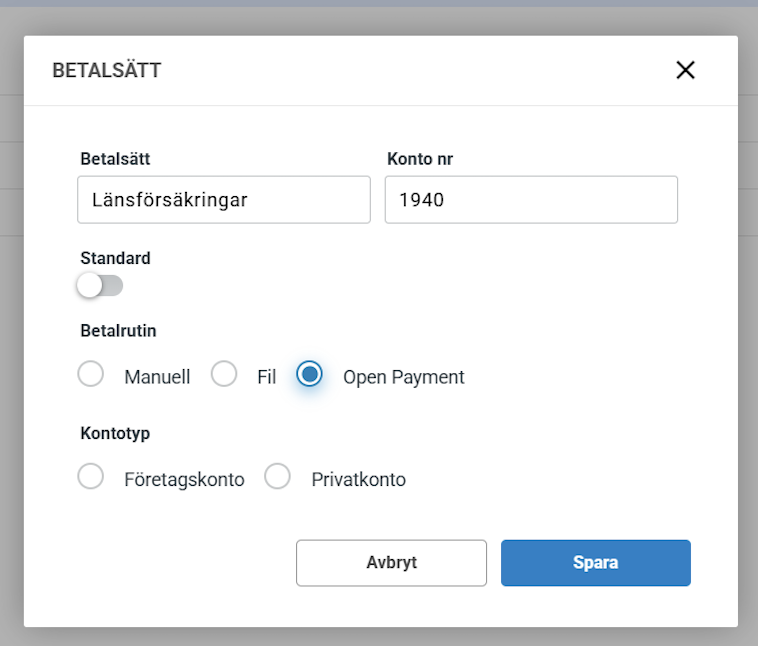Select the Företagskonto radio circle
The image size is (758, 646).
point(90,476)
